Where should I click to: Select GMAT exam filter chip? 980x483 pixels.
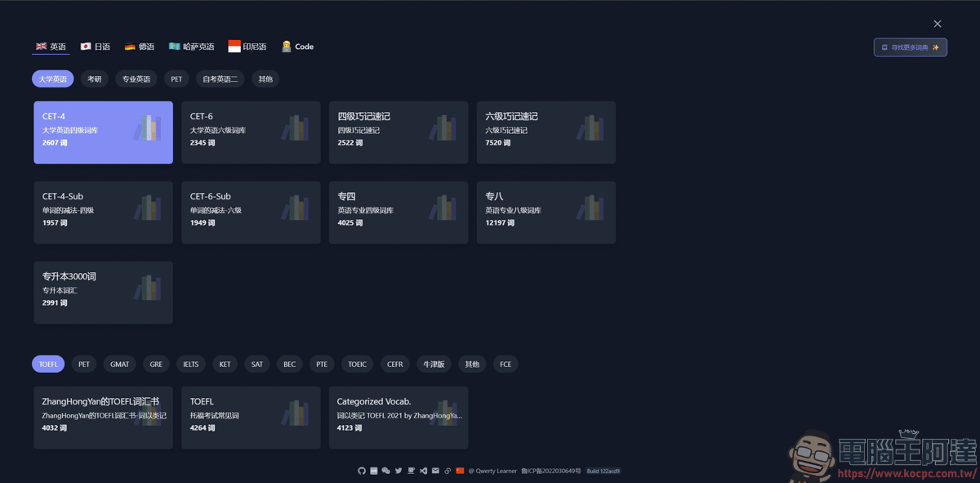120,364
